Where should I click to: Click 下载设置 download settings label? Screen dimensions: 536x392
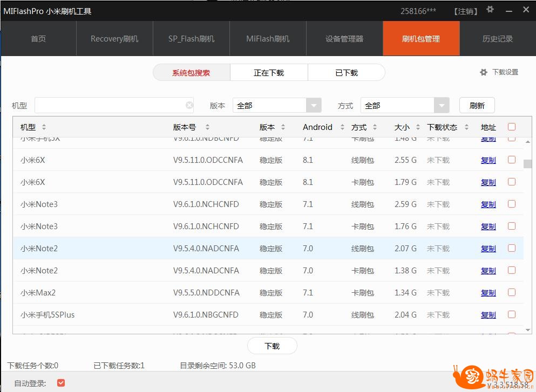[505, 72]
